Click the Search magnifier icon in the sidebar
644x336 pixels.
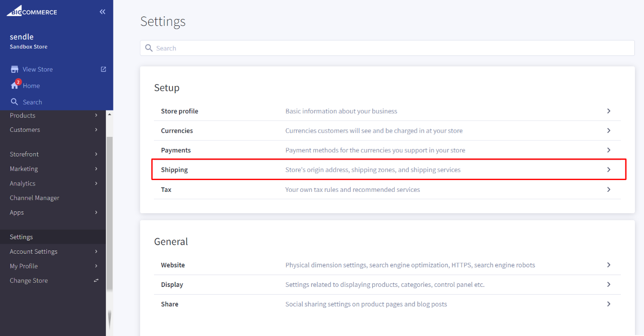pyautogui.click(x=14, y=101)
